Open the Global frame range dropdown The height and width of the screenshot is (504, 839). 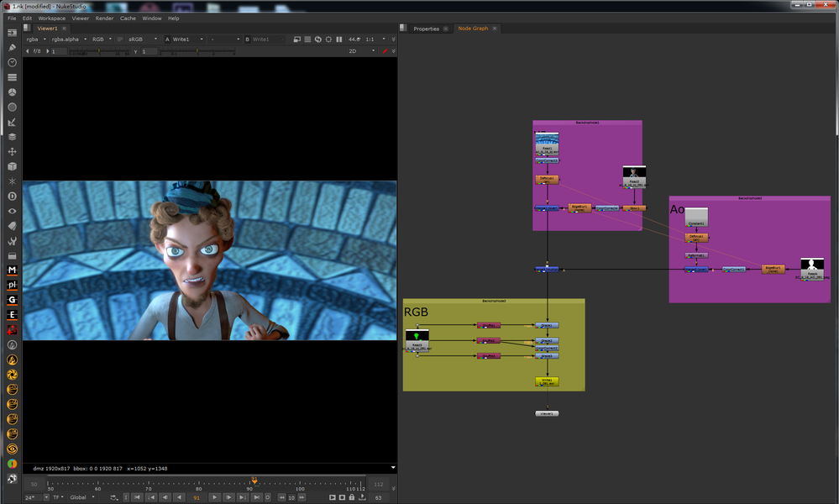82,497
